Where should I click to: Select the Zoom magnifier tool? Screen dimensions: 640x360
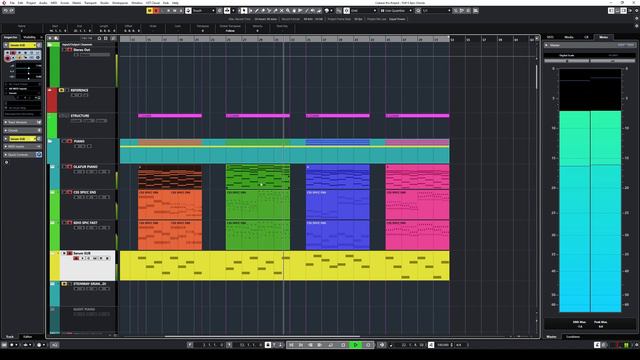click(288, 11)
